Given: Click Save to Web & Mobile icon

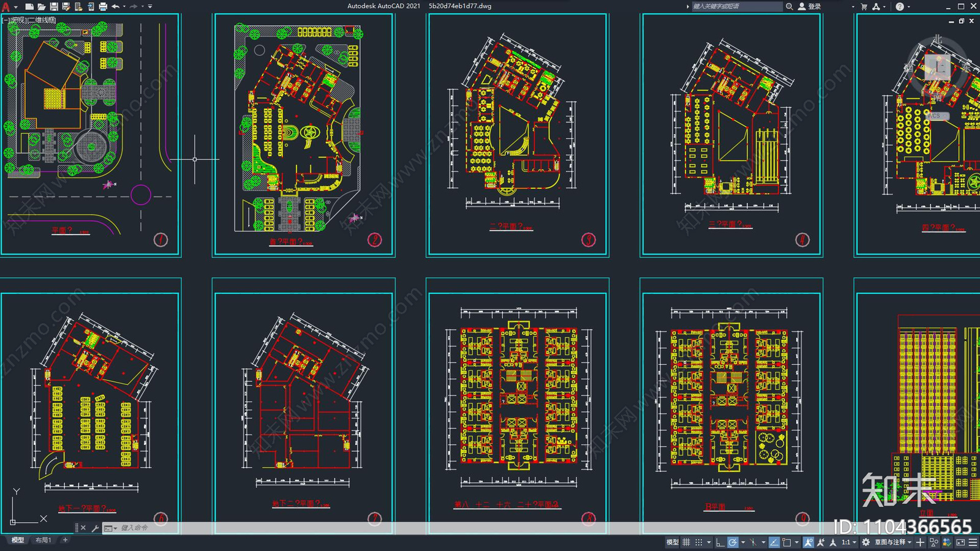Looking at the screenshot, I should pos(91,7).
